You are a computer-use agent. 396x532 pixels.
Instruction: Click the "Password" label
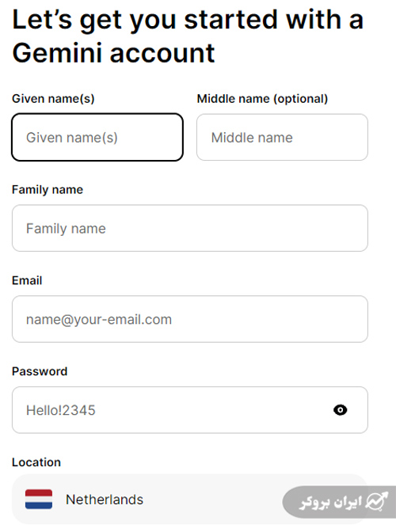(x=40, y=371)
